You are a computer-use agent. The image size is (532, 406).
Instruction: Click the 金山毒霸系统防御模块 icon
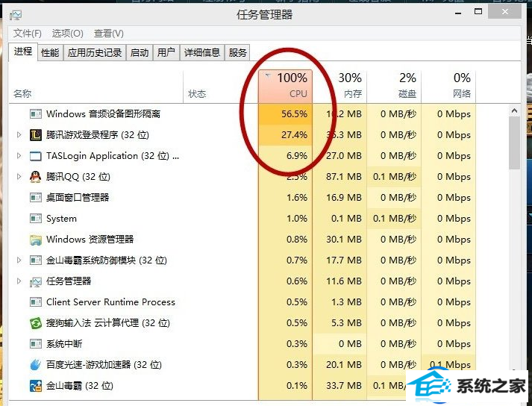point(36,260)
